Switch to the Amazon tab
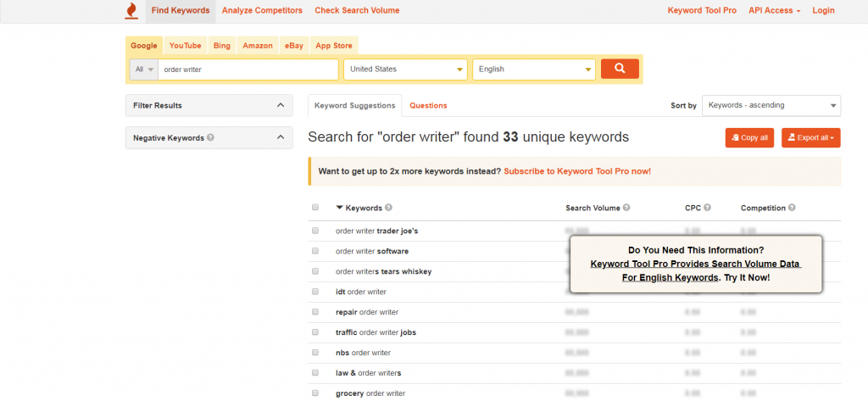Viewport: 868px width, 401px height. (258, 46)
